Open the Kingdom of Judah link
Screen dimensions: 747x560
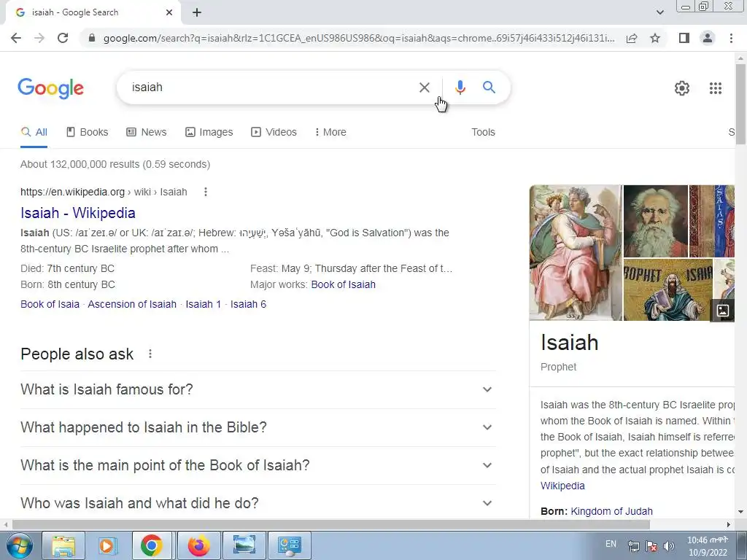pyautogui.click(x=611, y=511)
